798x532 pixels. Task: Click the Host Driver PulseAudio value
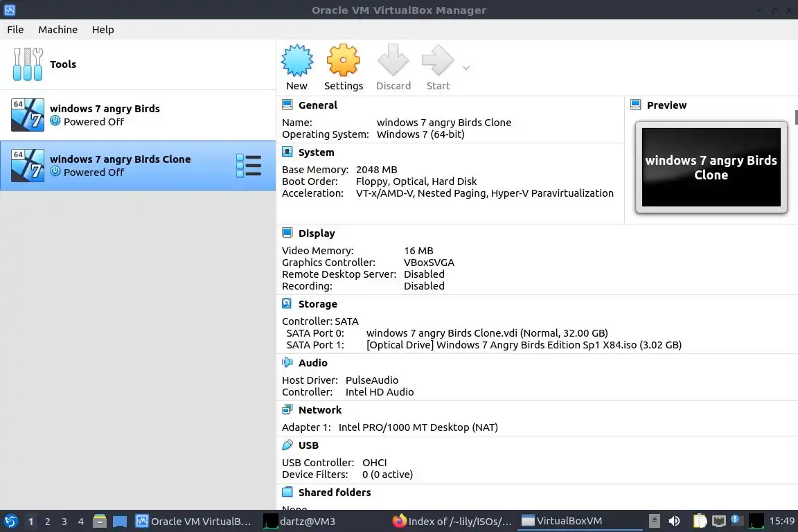[371, 380]
